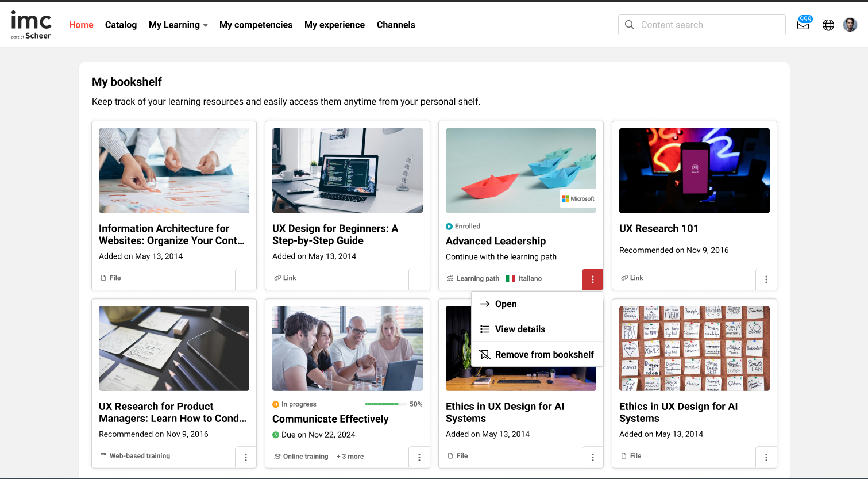Navigate to Channels
Screen dimensions: 868x479
click(x=396, y=25)
